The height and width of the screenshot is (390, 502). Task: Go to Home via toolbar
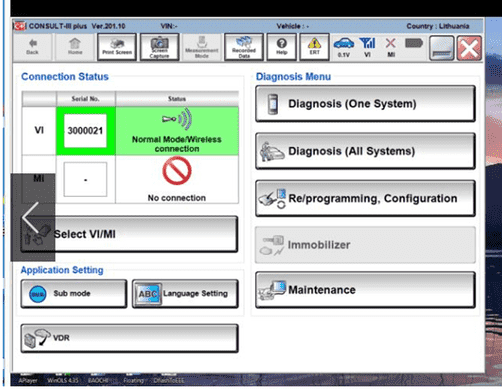coord(75,47)
